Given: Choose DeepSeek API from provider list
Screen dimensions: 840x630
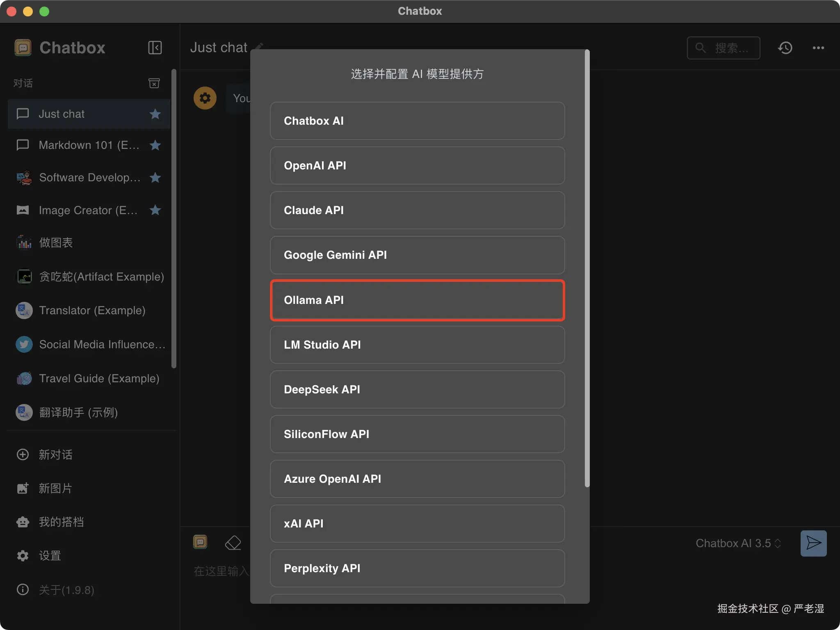Looking at the screenshot, I should pos(417,390).
